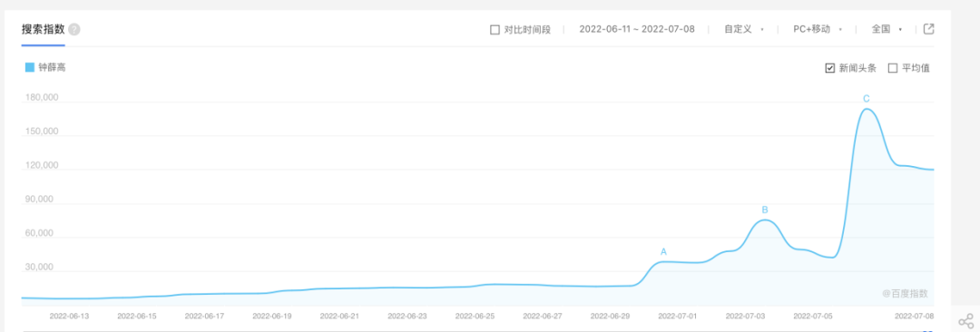Screen dimensions: 980x332
Task: Click the date range 2022-06-11 ~ 2022-07-08
Action: coord(637,29)
